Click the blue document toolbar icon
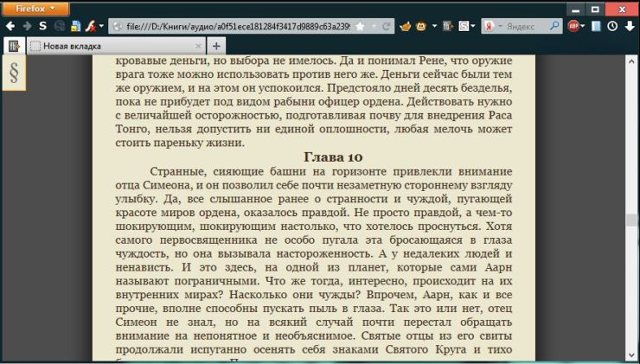This screenshot has height=364, width=640. tap(75, 27)
